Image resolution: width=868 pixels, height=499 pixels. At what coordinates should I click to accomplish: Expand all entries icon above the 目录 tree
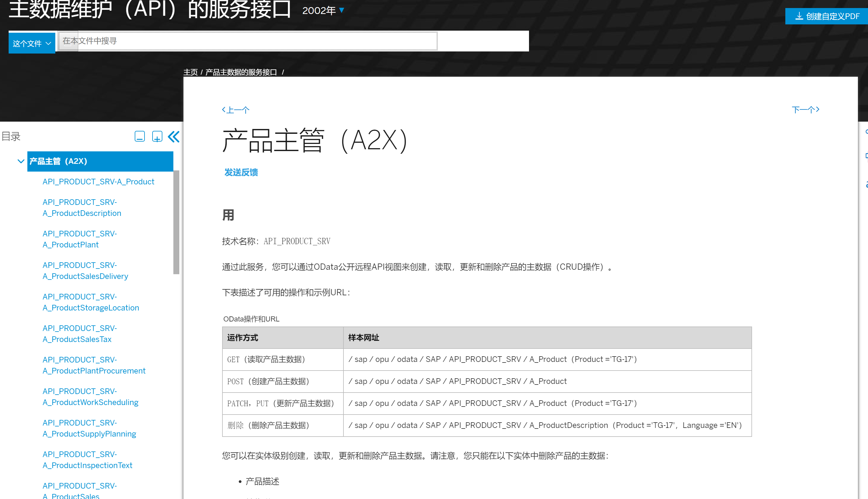(x=157, y=136)
